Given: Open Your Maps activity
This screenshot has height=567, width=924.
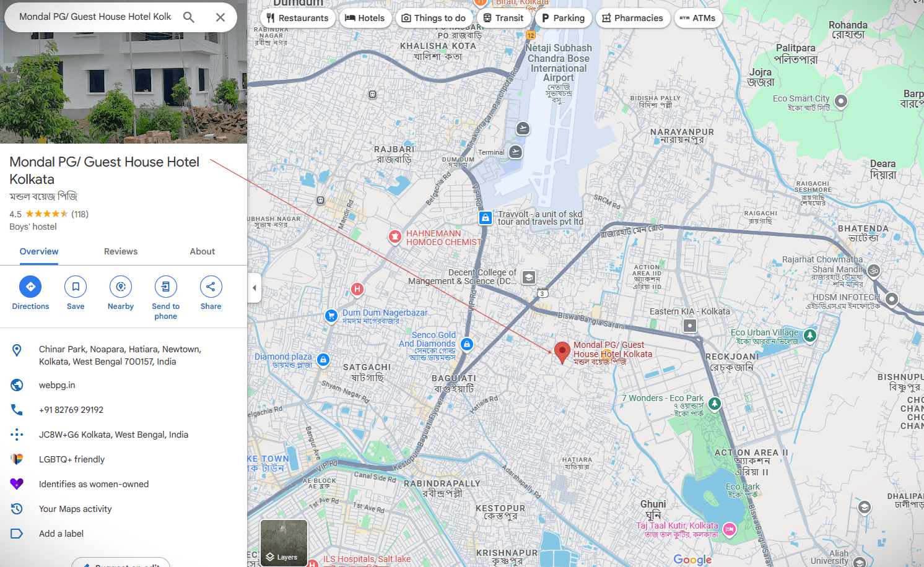Looking at the screenshot, I should [x=76, y=509].
